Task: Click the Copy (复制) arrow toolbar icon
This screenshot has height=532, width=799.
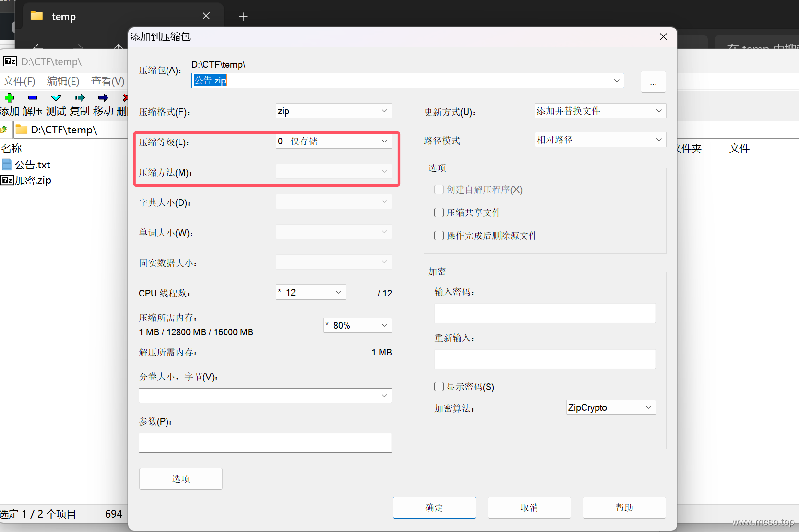Action: coord(80,98)
